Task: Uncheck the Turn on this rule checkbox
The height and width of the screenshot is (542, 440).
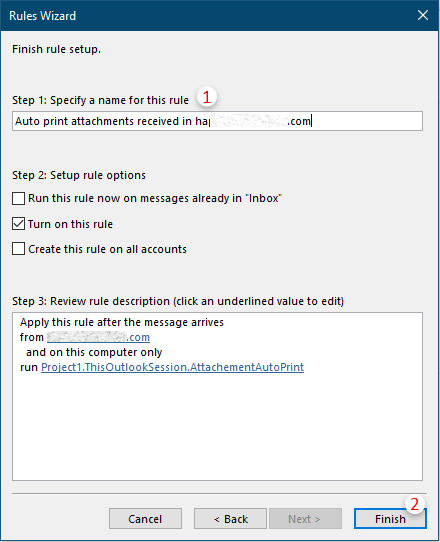Action: (x=18, y=224)
